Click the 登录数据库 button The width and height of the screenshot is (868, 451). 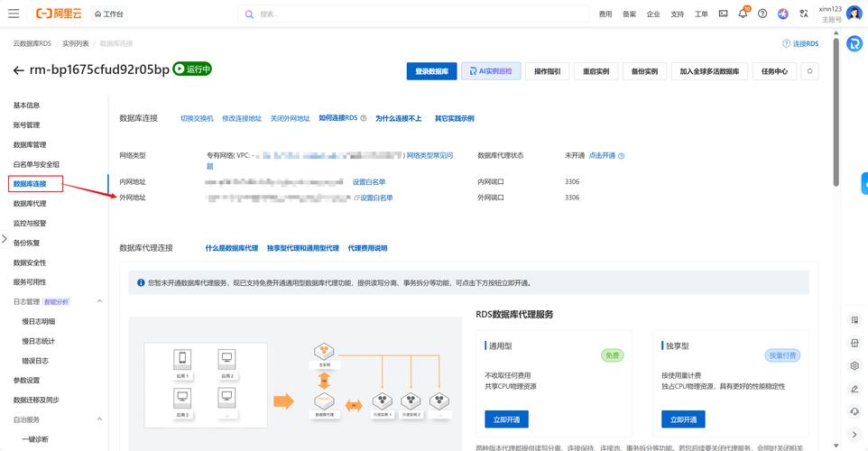point(432,71)
